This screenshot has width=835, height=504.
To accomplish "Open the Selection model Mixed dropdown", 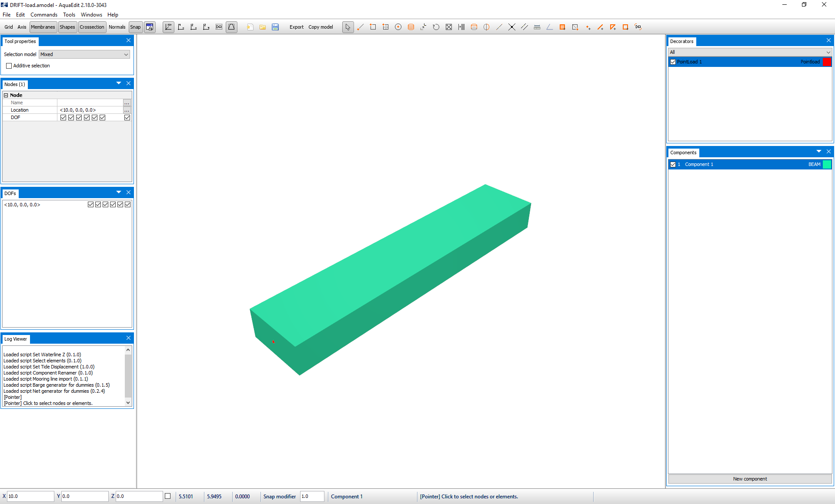I will tap(84, 54).
